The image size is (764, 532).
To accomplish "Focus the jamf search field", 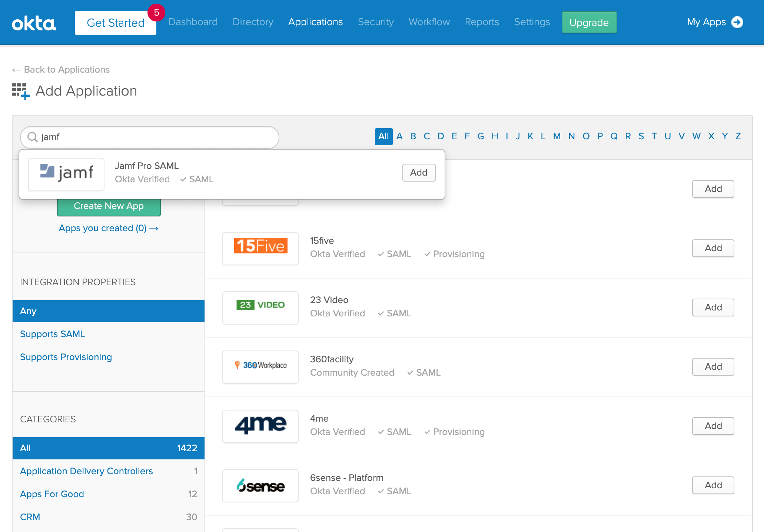I will click(150, 137).
